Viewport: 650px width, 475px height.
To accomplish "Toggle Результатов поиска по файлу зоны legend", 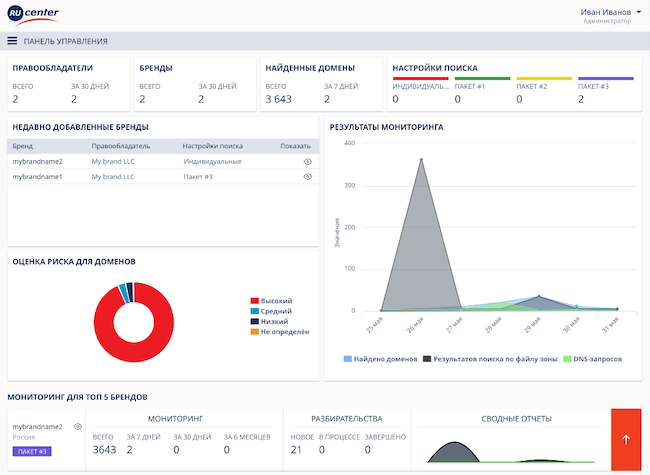I will click(x=490, y=358).
